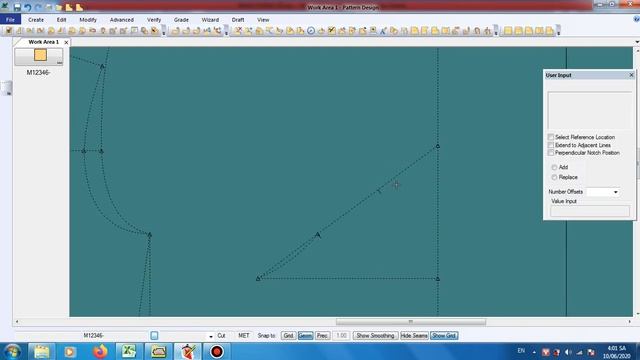Open the Verify menu
The width and height of the screenshot is (640, 360).
154,19
